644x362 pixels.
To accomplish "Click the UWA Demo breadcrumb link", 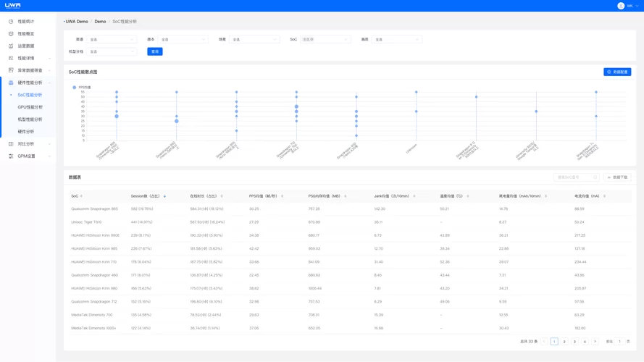I will tap(76, 21).
